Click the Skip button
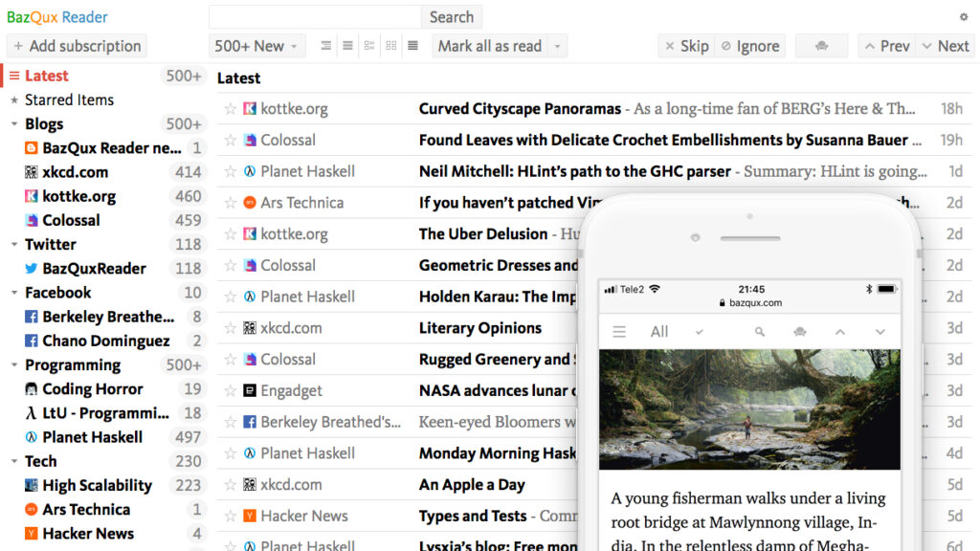Viewport: 980px width, 551px height. point(685,45)
